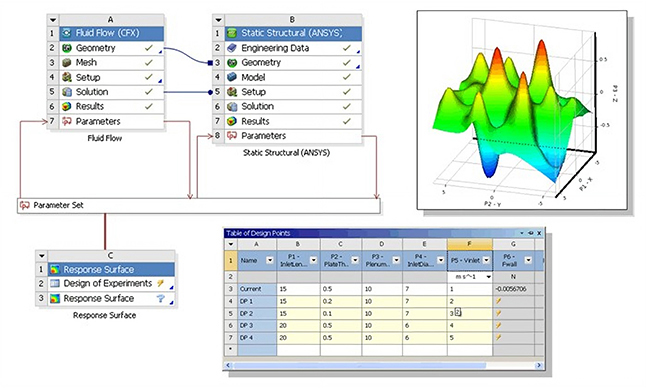Expand the m s^-1 units dropdown
This screenshot has height=388, width=646.
pyautogui.click(x=489, y=277)
